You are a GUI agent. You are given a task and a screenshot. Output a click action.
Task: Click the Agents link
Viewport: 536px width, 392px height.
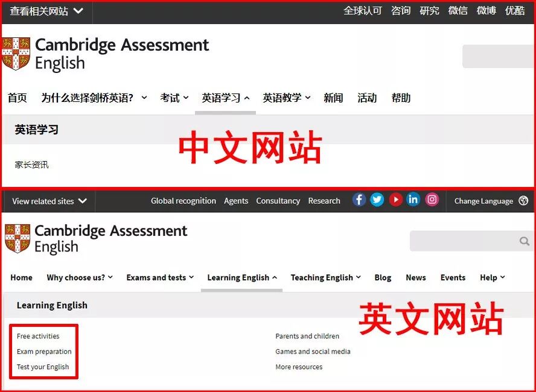point(236,201)
